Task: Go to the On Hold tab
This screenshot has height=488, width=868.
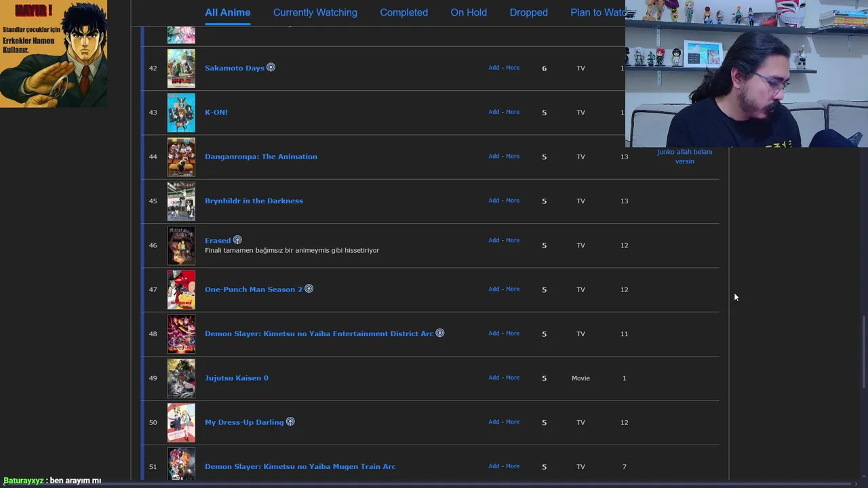Action: tap(469, 12)
